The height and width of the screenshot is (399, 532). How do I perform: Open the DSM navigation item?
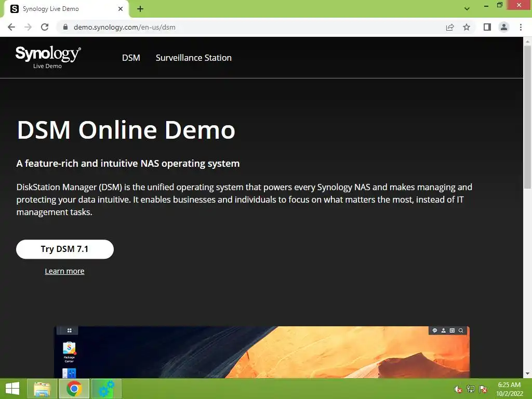click(x=131, y=58)
